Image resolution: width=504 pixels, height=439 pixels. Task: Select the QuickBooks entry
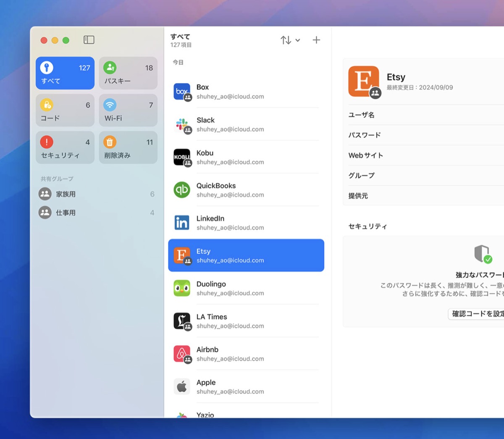point(246,190)
